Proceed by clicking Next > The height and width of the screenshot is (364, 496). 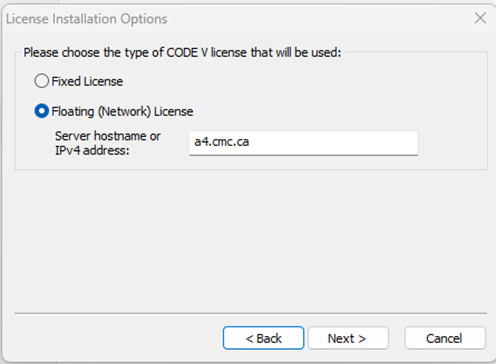click(348, 338)
